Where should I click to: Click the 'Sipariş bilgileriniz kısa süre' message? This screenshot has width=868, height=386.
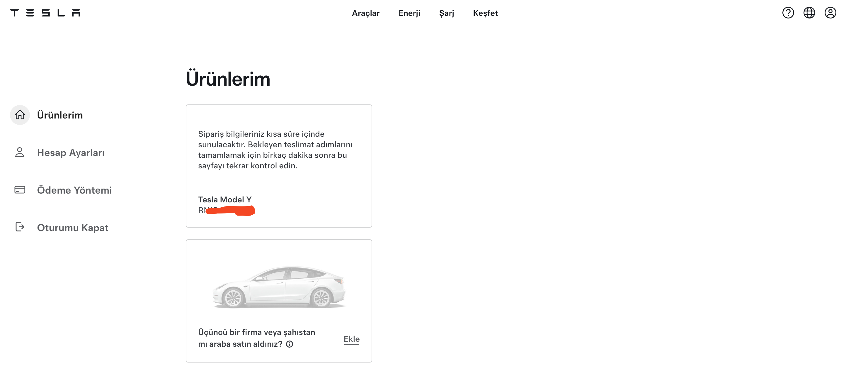[275, 150]
